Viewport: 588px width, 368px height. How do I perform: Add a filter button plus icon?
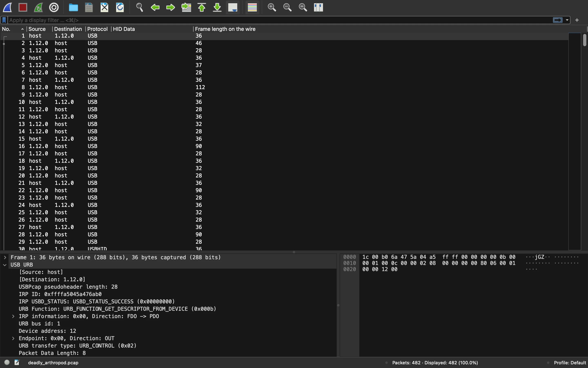click(577, 20)
